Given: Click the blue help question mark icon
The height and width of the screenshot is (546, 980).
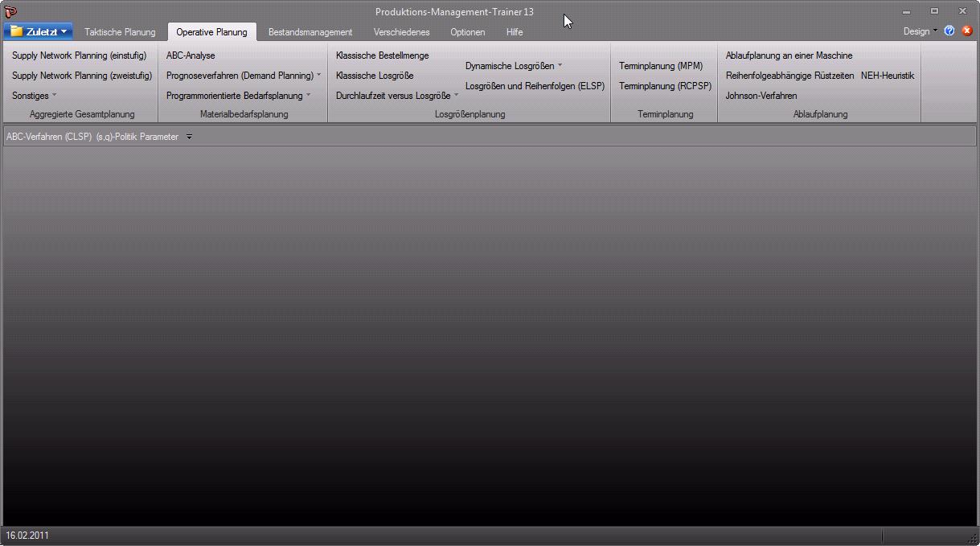Looking at the screenshot, I should pos(949,31).
